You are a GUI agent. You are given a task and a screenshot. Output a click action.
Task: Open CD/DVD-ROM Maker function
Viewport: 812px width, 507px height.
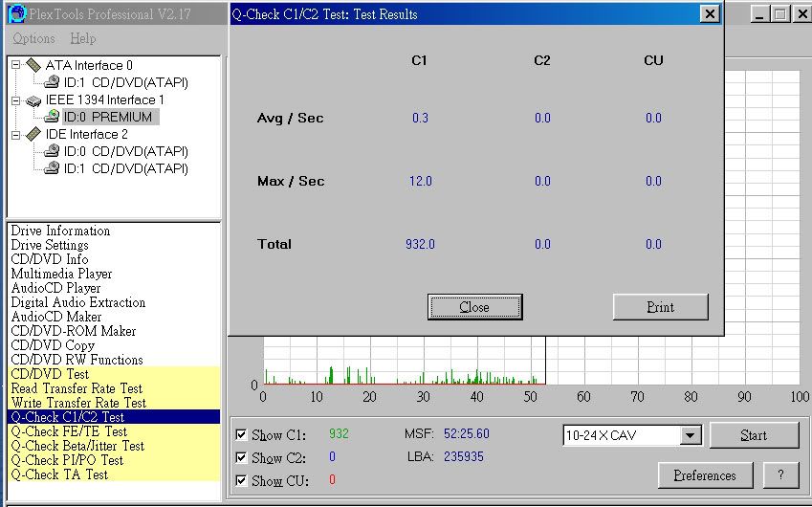(74, 331)
